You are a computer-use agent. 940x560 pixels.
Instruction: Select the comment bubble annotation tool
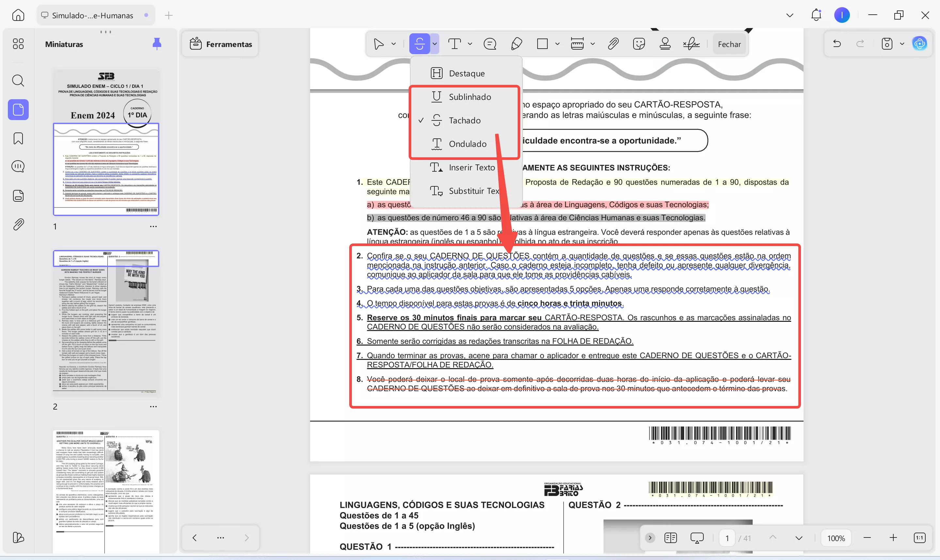coord(490,43)
